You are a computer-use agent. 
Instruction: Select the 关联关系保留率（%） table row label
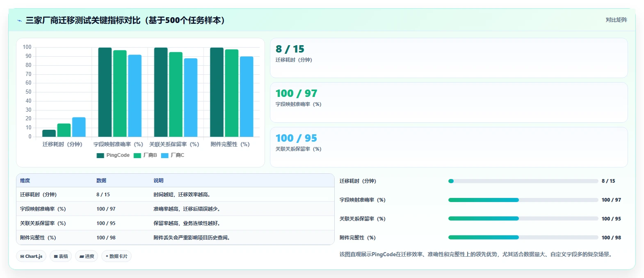[43, 223]
